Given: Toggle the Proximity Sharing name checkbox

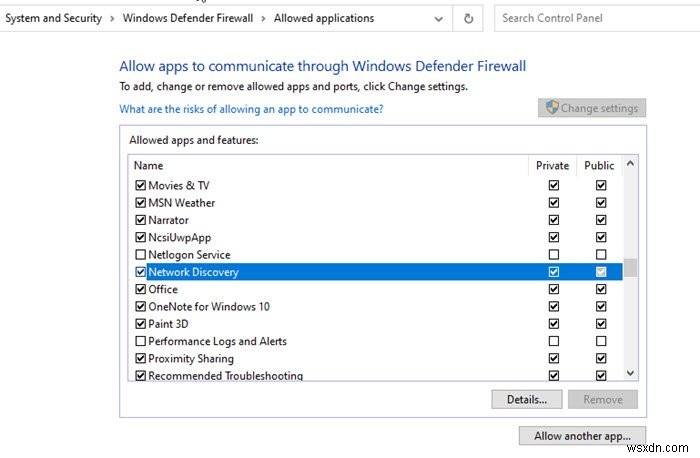Looking at the screenshot, I should pos(140,358).
